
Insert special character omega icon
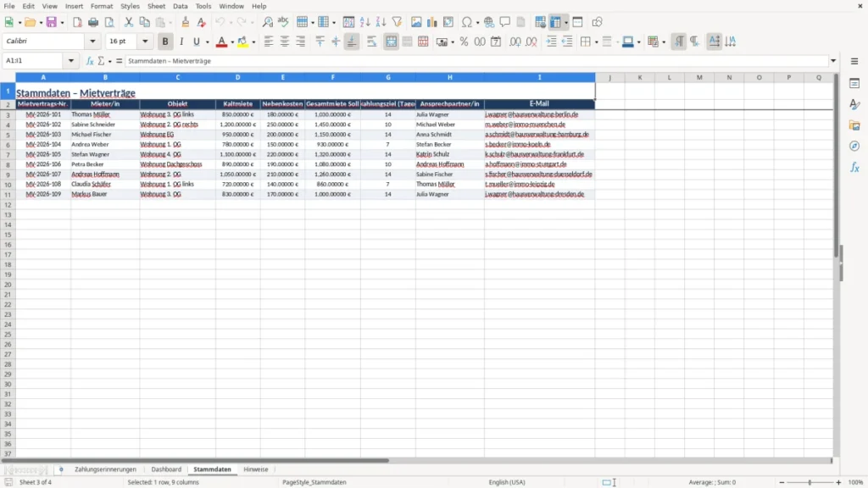467,22
